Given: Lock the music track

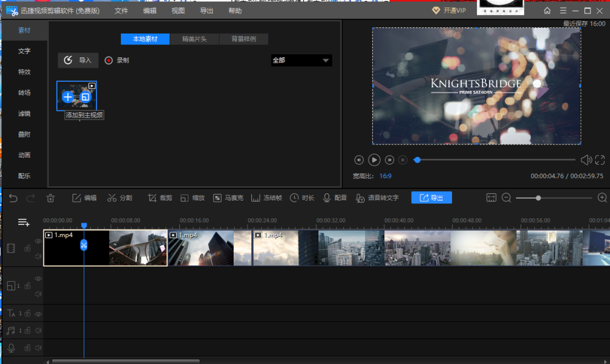Looking at the screenshot, I should click(27, 330).
